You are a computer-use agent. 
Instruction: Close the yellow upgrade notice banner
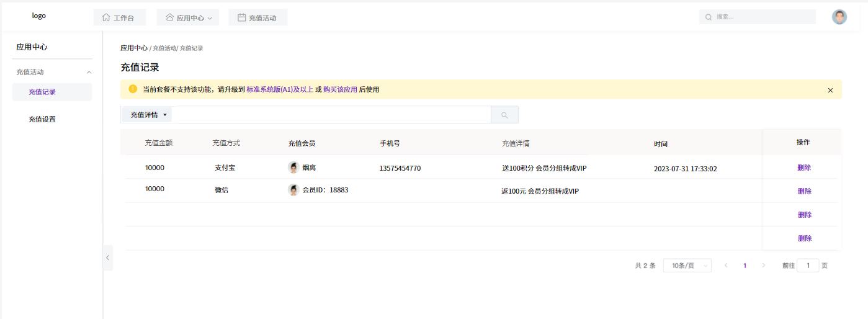click(830, 90)
